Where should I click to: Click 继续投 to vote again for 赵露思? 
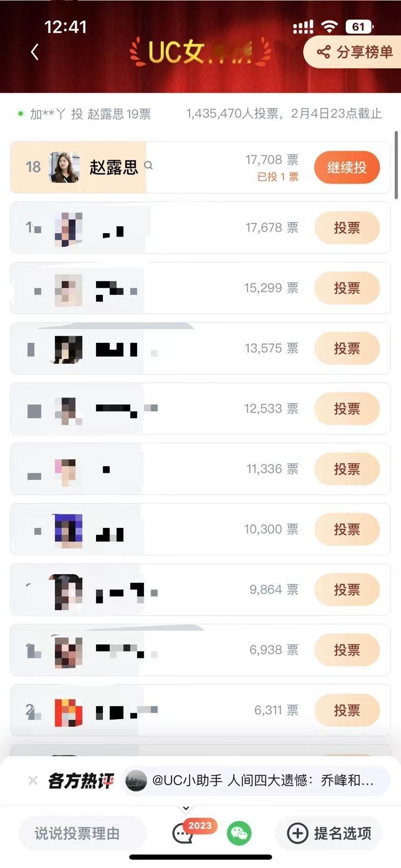point(346,167)
